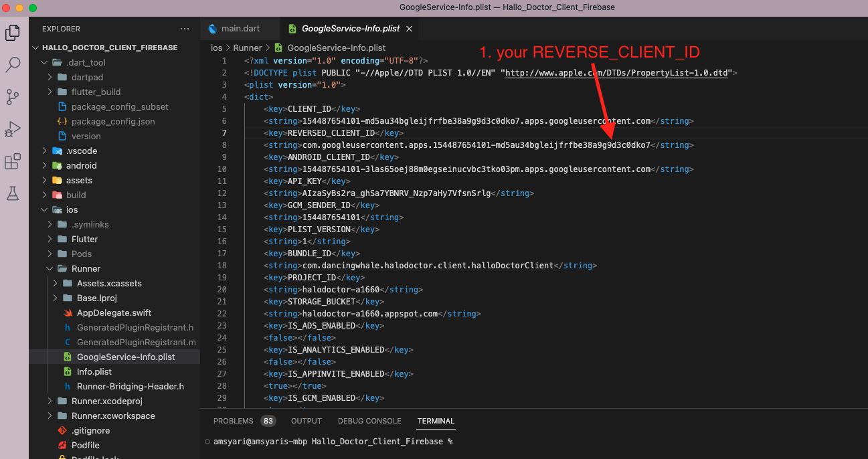Expand the Pods folder
Screen dimensions: 868x459
pyautogui.click(x=82, y=254)
